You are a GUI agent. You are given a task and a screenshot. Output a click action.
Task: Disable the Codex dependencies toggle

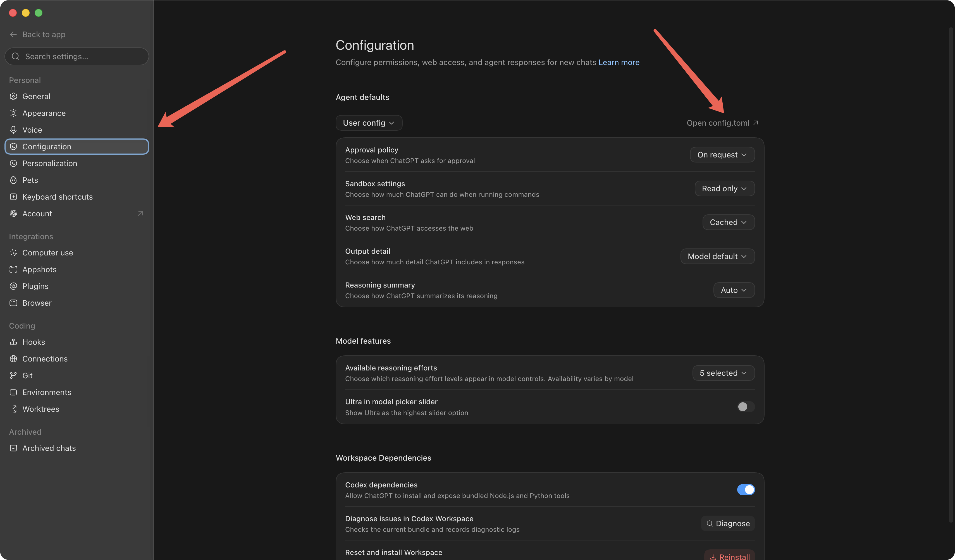pyautogui.click(x=746, y=490)
